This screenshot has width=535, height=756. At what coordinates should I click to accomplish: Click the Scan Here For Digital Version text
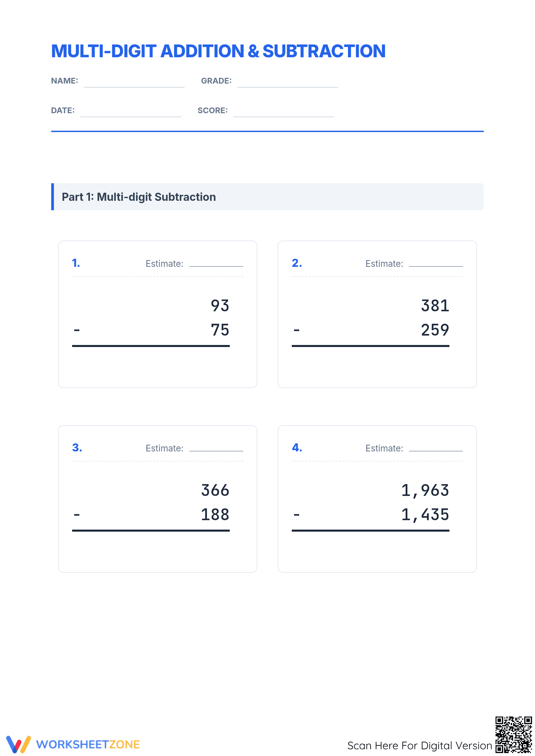click(x=419, y=746)
